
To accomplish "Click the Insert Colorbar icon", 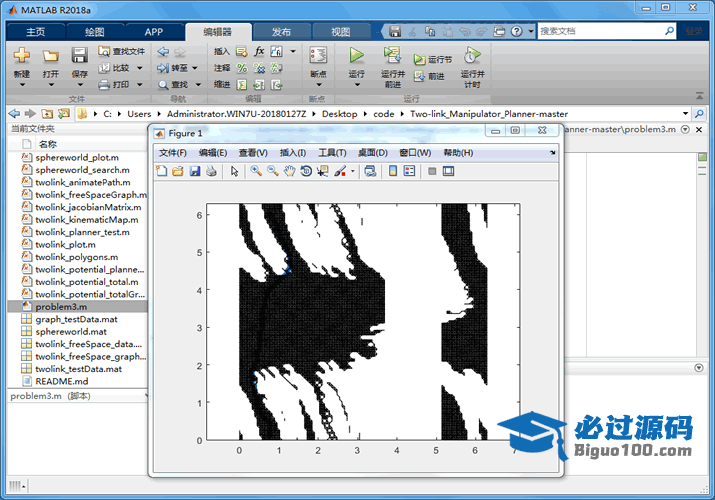I will point(393,171).
